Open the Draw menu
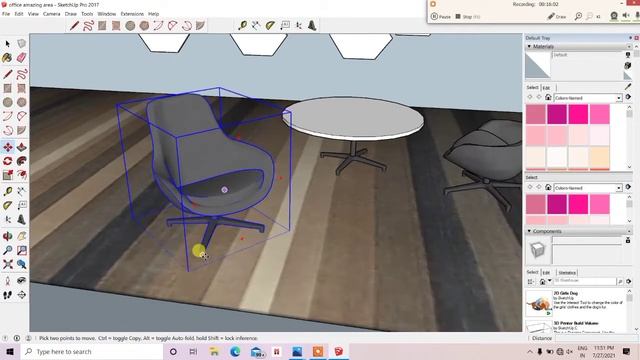Viewport: 640px width, 360px height. [71, 14]
